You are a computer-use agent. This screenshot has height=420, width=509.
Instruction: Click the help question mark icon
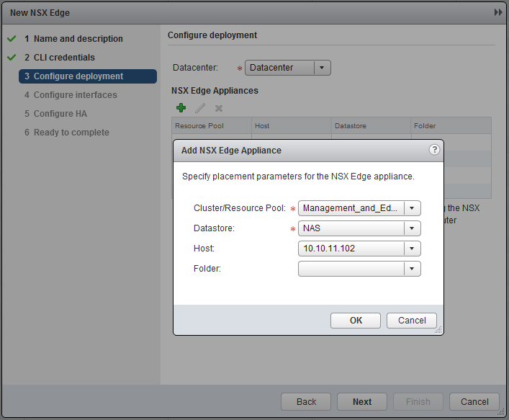[434, 150]
